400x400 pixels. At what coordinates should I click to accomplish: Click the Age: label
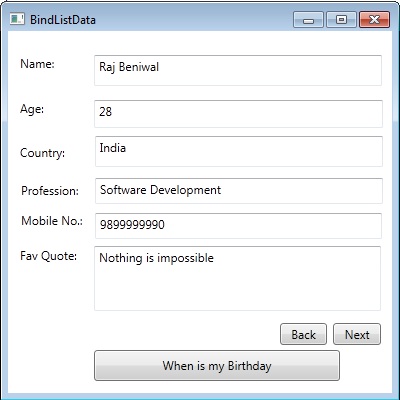(32, 109)
